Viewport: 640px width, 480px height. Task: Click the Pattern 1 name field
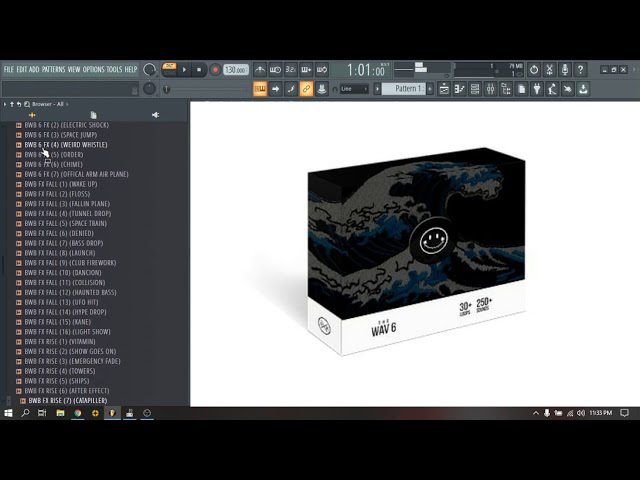click(404, 89)
